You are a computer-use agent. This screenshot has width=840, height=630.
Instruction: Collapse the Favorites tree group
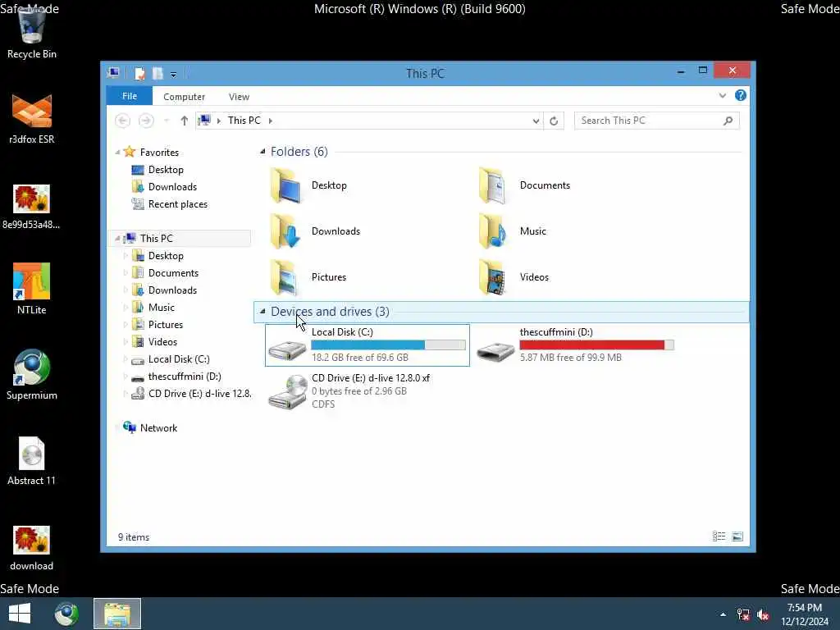tap(117, 152)
